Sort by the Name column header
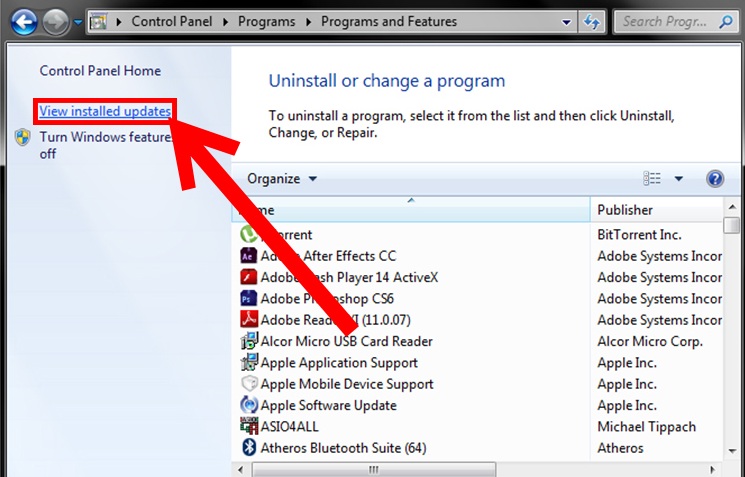745x477 pixels. (411, 210)
